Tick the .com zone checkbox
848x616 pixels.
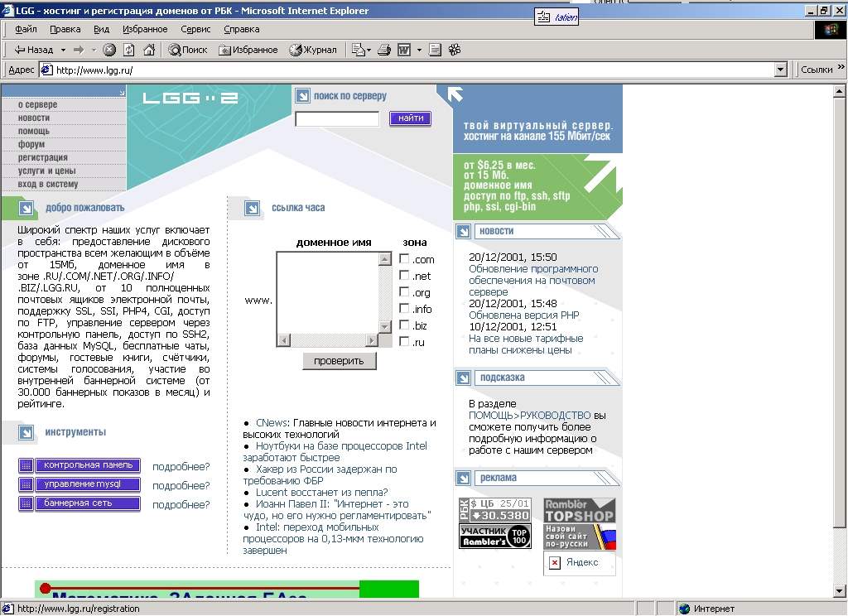pyautogui.click(x=404, y=258)
